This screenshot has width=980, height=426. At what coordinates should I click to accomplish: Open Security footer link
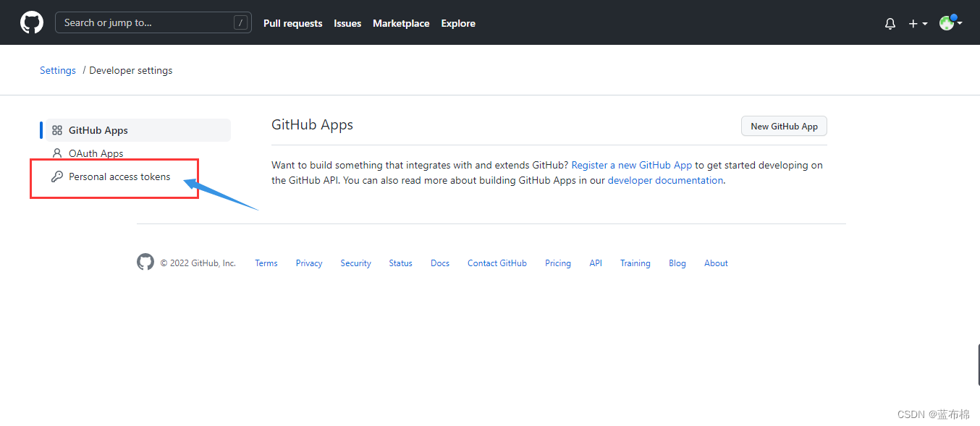tap(356, 263)
